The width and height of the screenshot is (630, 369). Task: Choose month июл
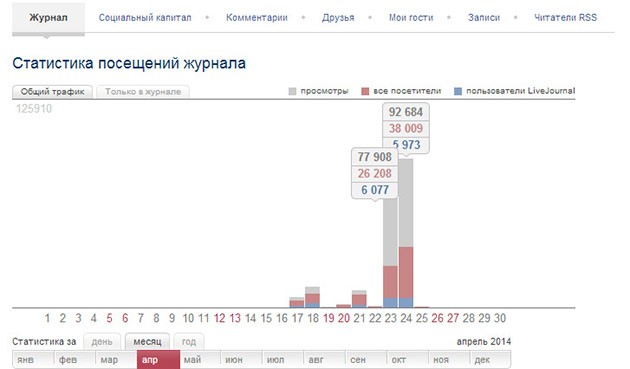pyautogui.click(x=283, y=359)
